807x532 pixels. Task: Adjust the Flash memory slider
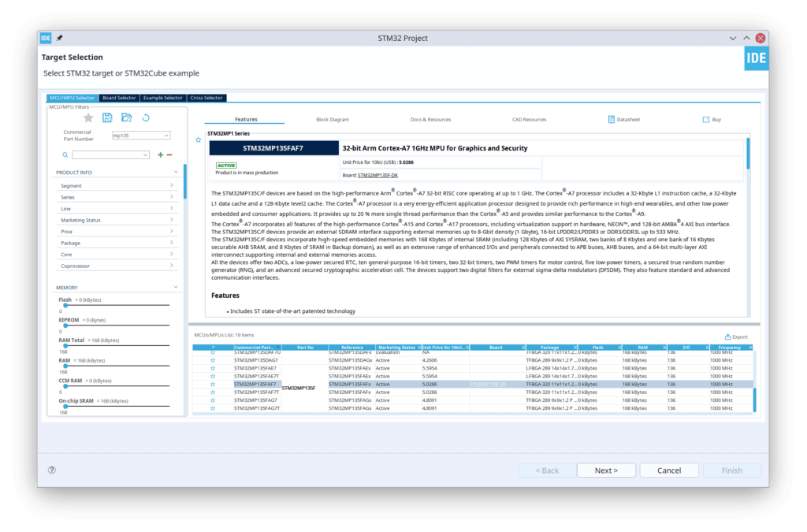click(65, 305)
